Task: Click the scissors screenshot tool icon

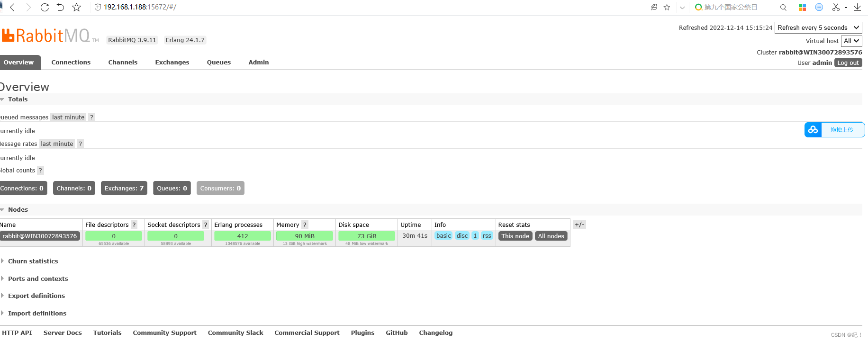Action: (x=836, y=7)
